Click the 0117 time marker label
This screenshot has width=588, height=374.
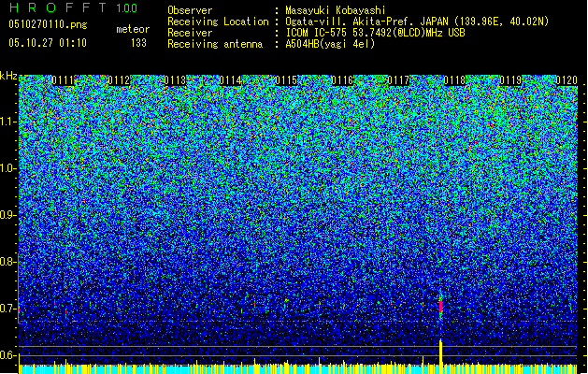click(398, 80)
